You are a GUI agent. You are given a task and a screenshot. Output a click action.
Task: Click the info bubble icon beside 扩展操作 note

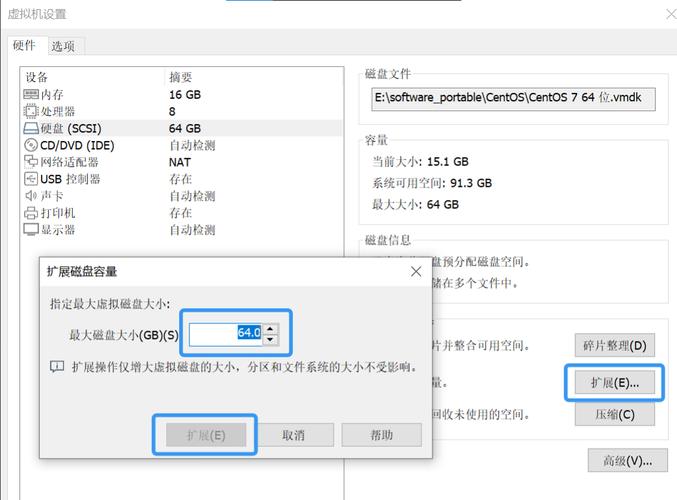click(x=57, y=367)
